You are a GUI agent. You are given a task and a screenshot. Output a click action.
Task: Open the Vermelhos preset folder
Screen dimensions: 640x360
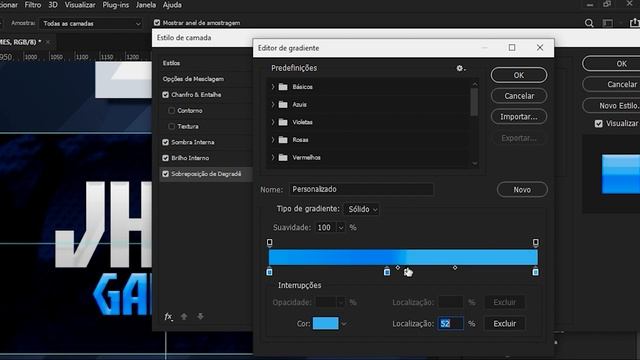click(307, 157)
